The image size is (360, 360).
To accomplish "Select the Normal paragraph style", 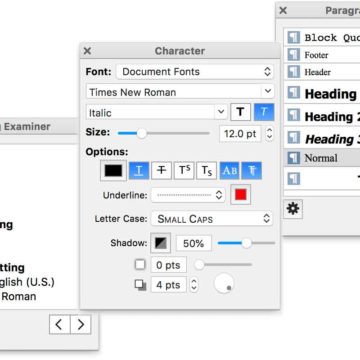I will [x=322, y=158].
